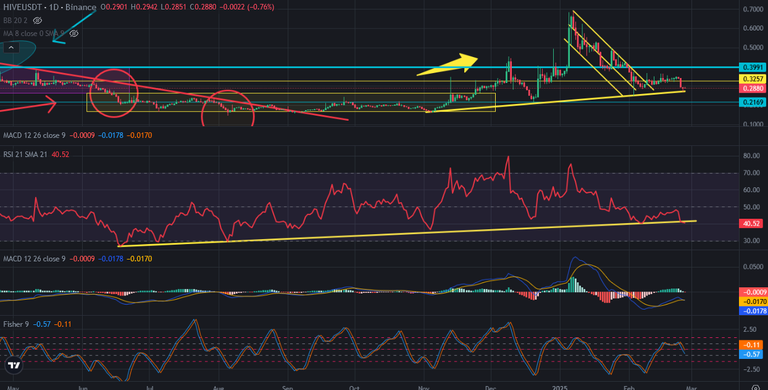The width and height of the screenshot is (768, 390).
Task: Click the blue −0.57 Fisher axis label
Action: coord(750,354)
